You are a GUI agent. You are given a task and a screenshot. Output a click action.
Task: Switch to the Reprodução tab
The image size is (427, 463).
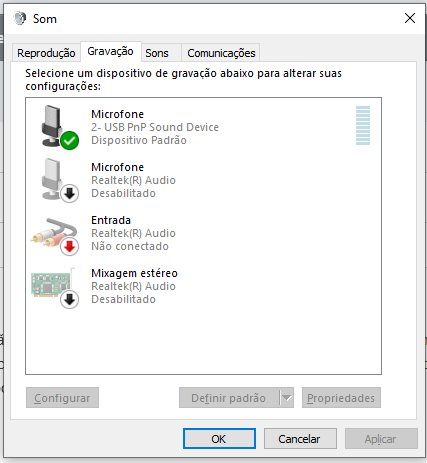click(x=46, y=53)
